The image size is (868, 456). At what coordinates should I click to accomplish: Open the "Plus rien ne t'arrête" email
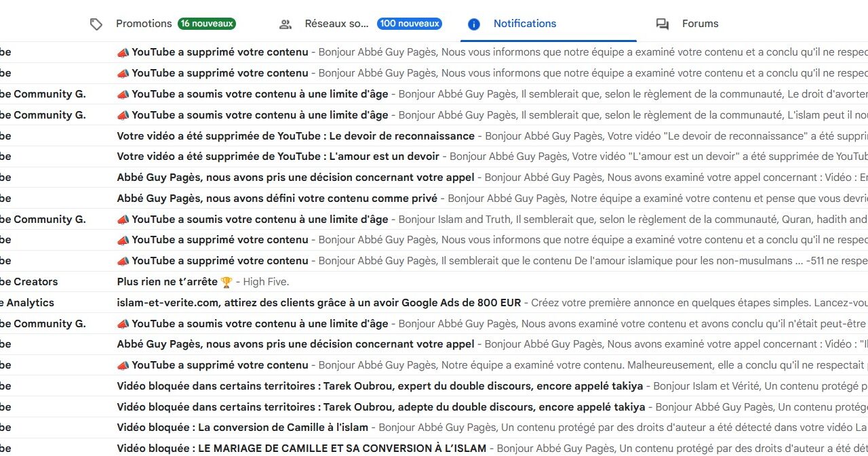pyautogui.click(x=434, y=282)
